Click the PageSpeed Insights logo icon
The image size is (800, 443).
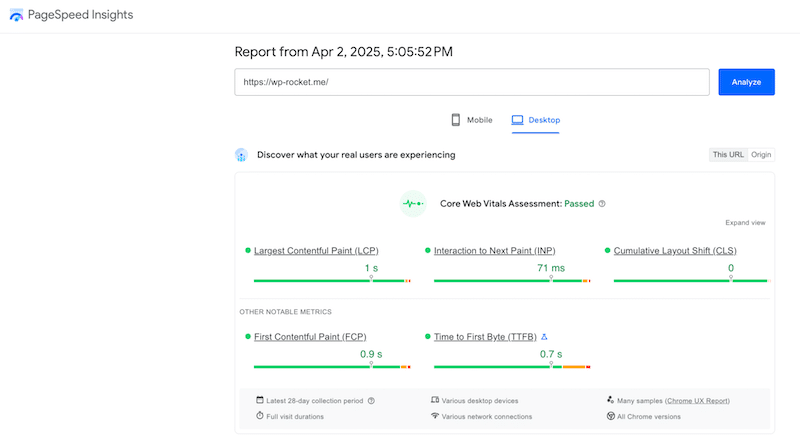tap(16, 15)
